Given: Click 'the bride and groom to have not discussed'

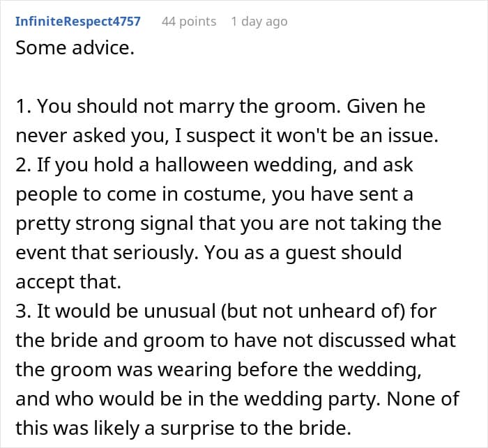Looking at the screenshot, I should [x=201, y=340].
